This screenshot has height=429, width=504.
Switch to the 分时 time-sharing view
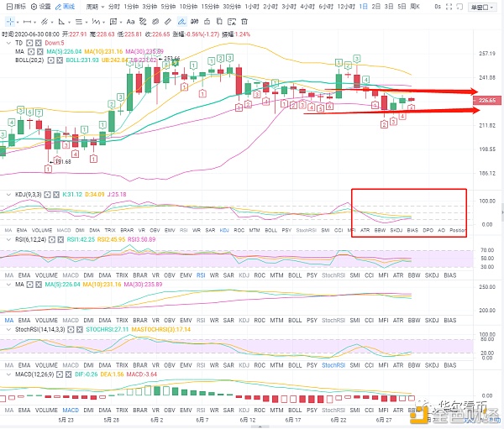[113, 7]
